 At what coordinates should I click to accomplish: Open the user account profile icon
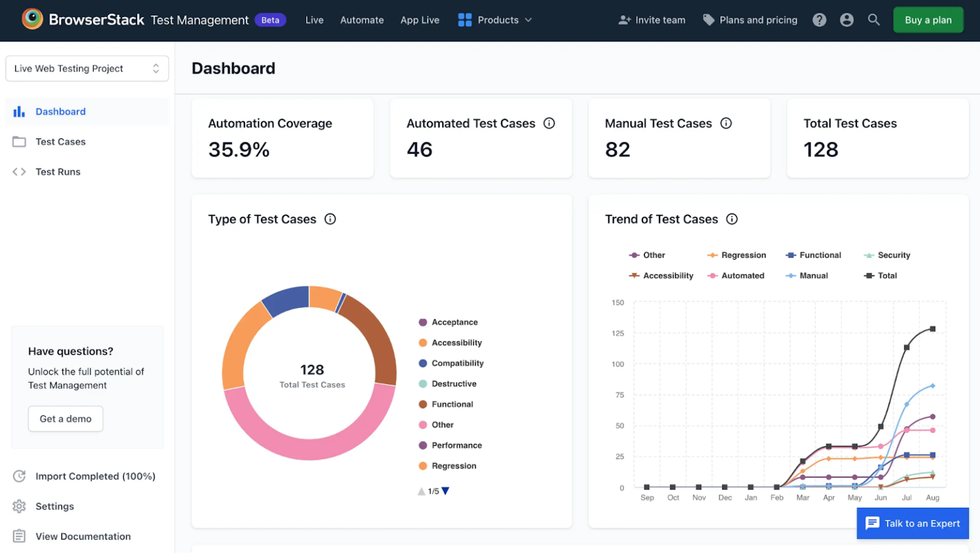coord(847,20)
